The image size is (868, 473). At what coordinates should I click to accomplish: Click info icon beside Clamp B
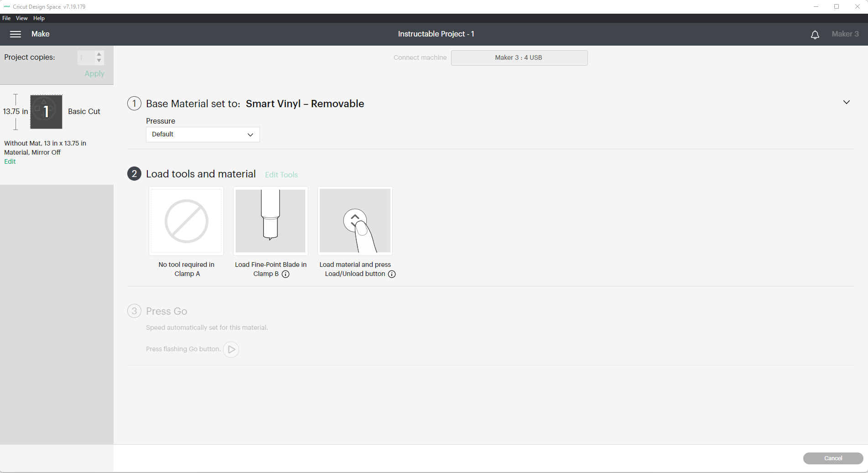pos(286,274)
